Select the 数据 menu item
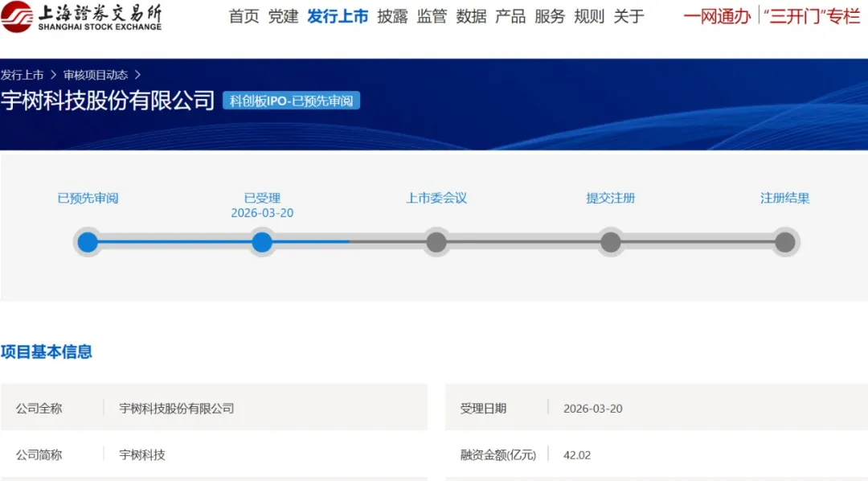 [472, 16]
